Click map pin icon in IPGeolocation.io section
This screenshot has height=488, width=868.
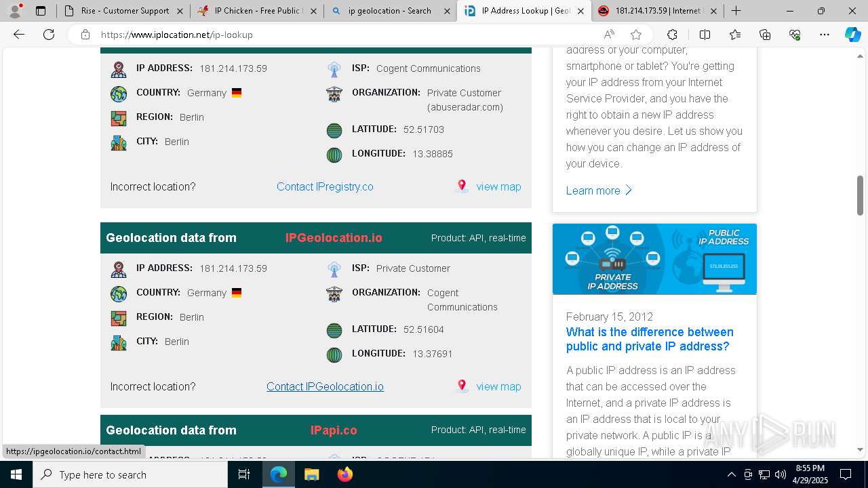[x=462, y=386]
